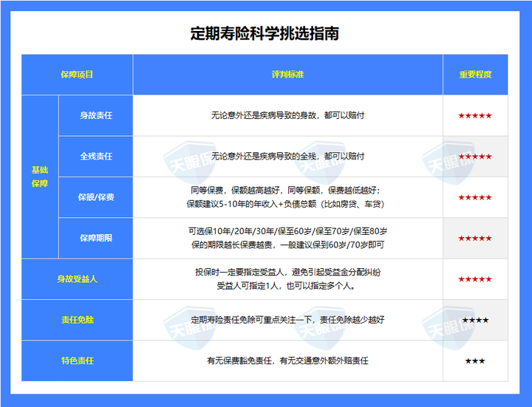Click the description text in the 责任免除 row
Screen dimensions: 532x407
pos(287,320)
